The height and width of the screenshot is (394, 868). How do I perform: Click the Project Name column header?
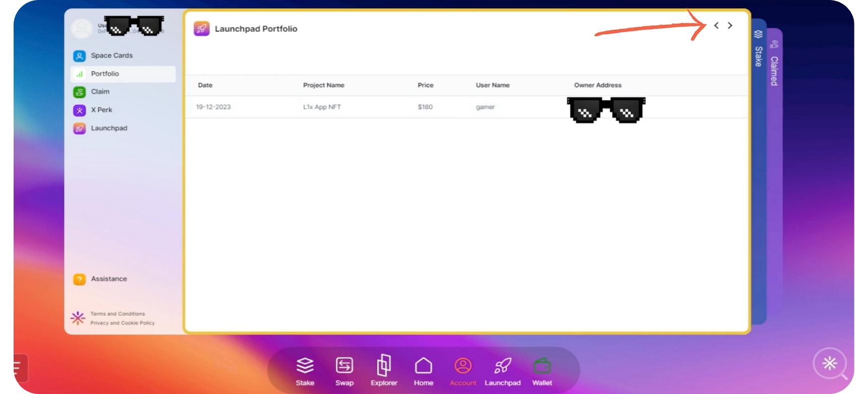(x=323, y=85)
